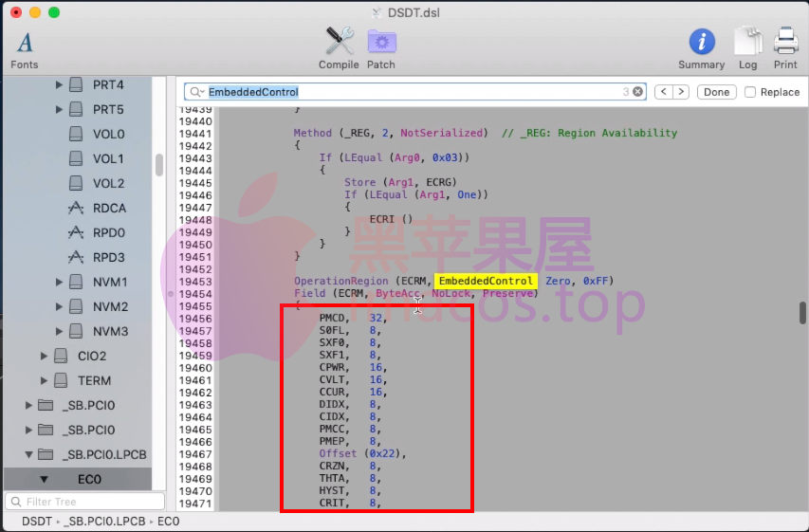This screenshot has height=532, width=809.
Task: Clear the search field text
Action: [638, 92]
